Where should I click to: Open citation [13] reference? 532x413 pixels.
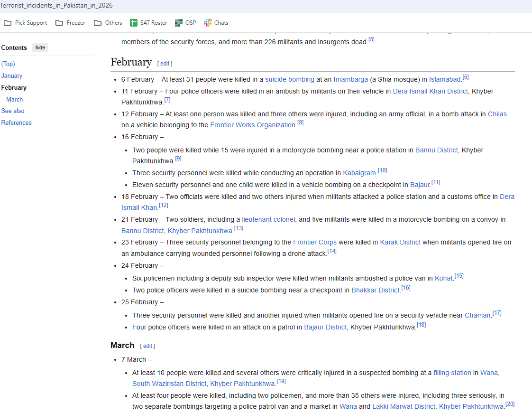[238, 228]
